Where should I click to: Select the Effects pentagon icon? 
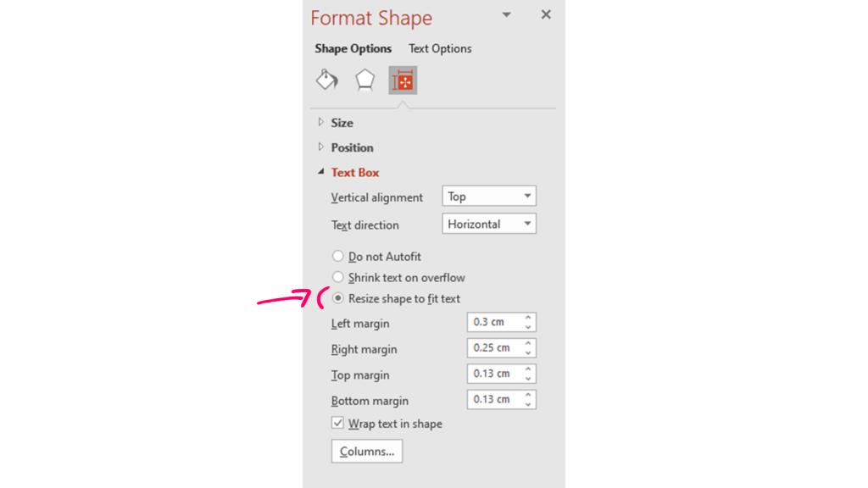point(364,79)
